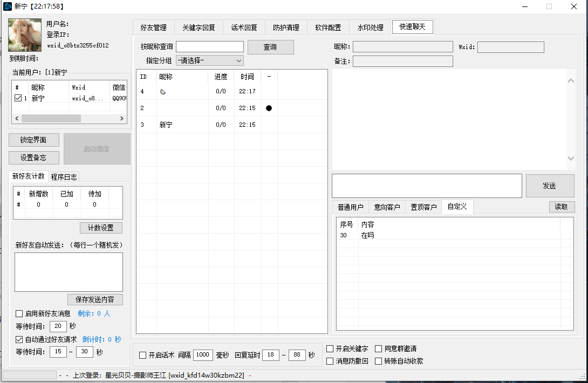Click left arrow of user list scrollbar
Screen dimensions: 588x383
17,118
